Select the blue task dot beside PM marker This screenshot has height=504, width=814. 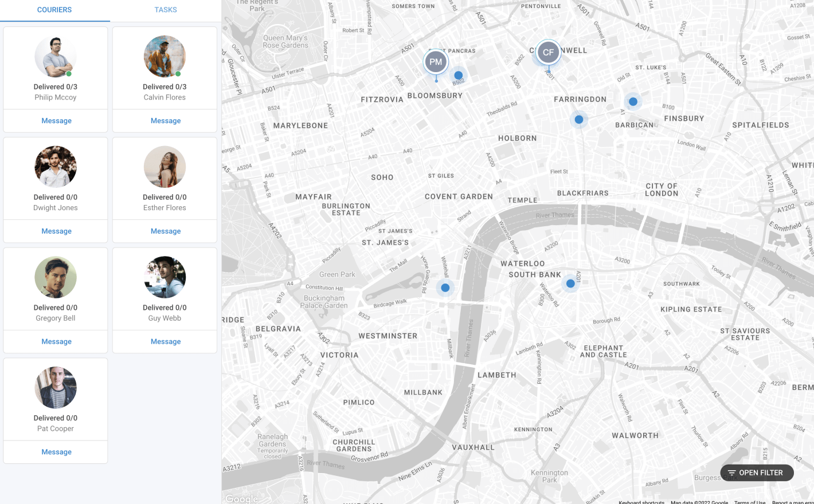[x=459, y=76]
